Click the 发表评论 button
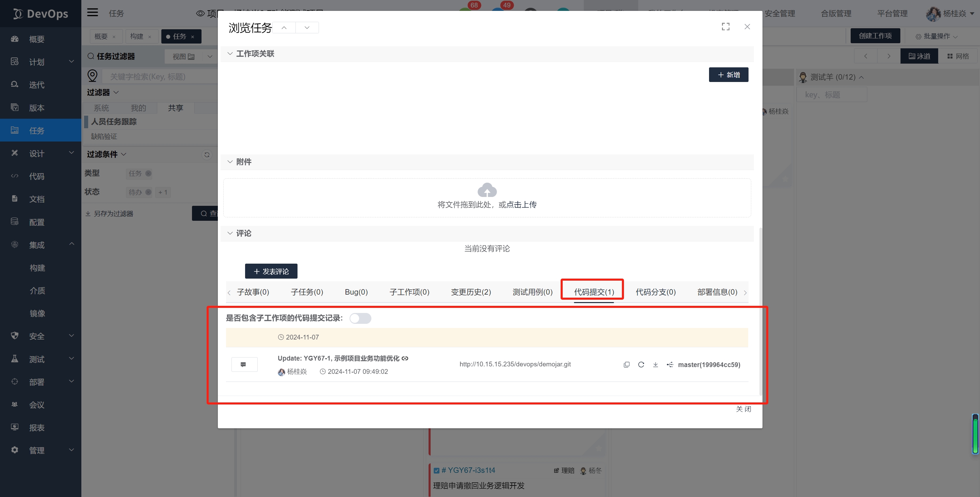 [271, 271]
